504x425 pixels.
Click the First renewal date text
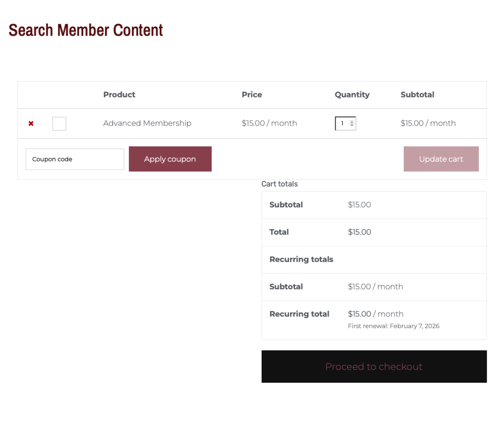coord(394,326)
